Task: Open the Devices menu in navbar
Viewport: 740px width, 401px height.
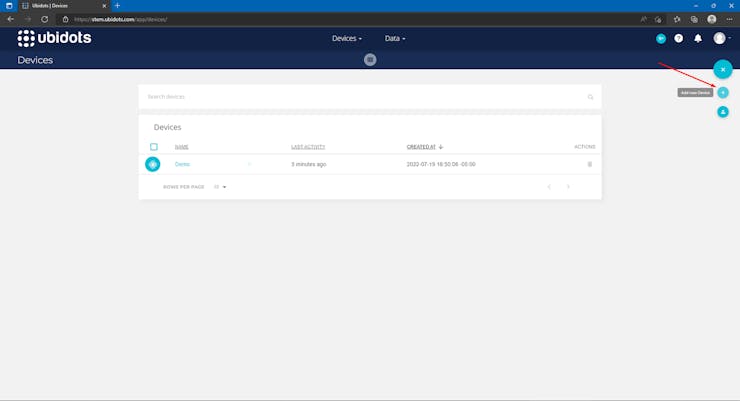Action: pyautogui.click(x=346, y=39)
